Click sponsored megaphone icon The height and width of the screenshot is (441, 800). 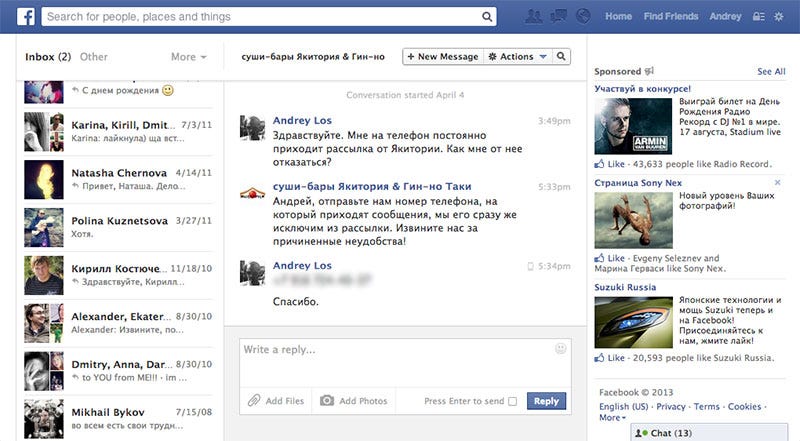pyautogui.click(x=648, y=71)
